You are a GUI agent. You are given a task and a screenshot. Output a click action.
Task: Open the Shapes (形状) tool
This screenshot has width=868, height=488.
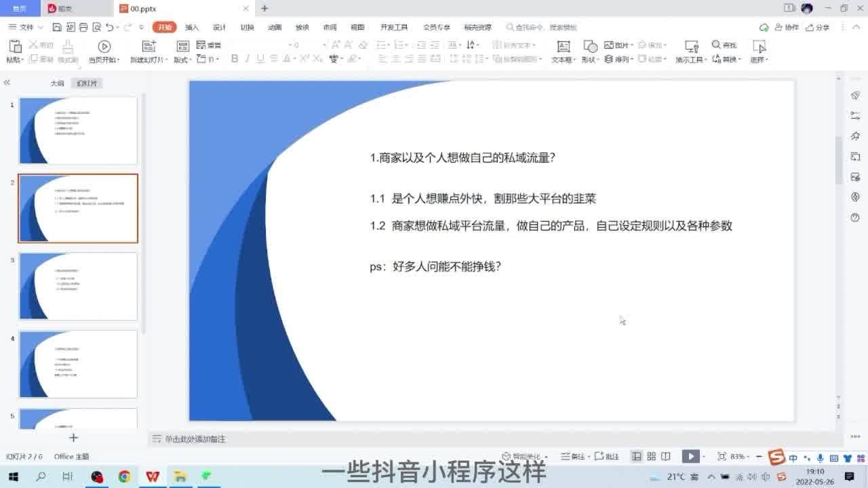[590, 47]
